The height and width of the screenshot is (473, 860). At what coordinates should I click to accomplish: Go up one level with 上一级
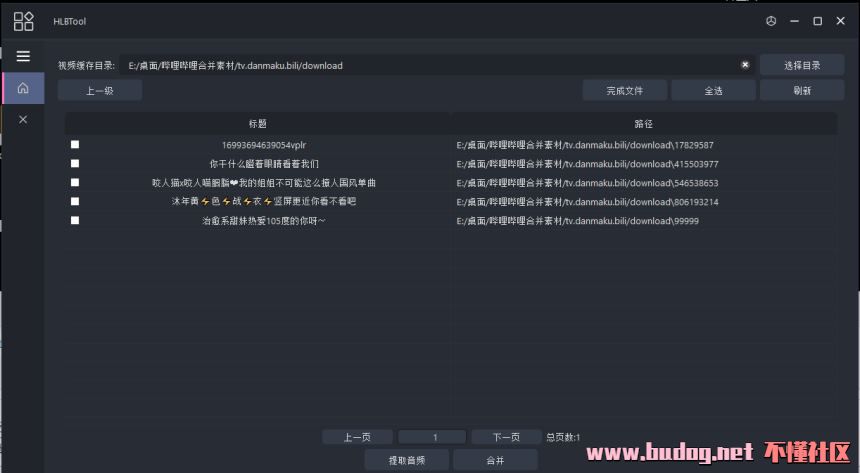click(x=100, y=91)
